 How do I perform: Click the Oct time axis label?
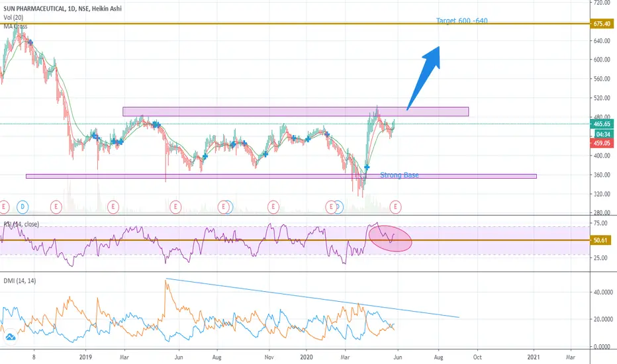pyautogui.click(x=477, y=357)
